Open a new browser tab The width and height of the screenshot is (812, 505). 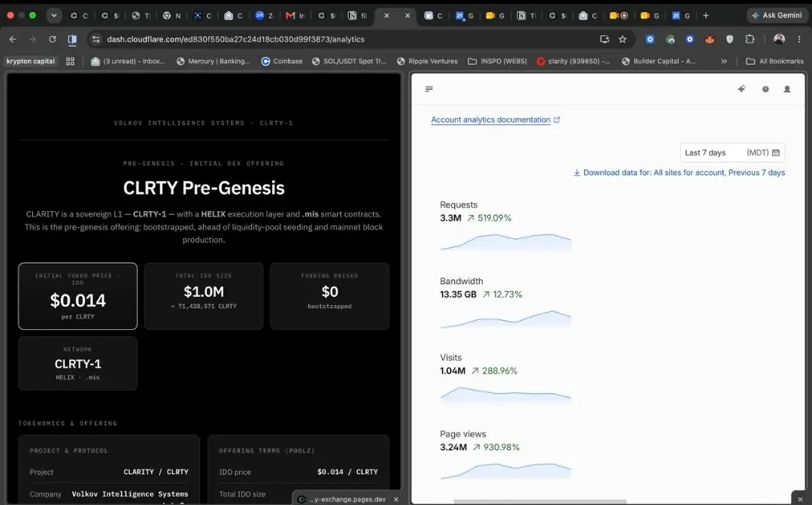click(706, 16)
